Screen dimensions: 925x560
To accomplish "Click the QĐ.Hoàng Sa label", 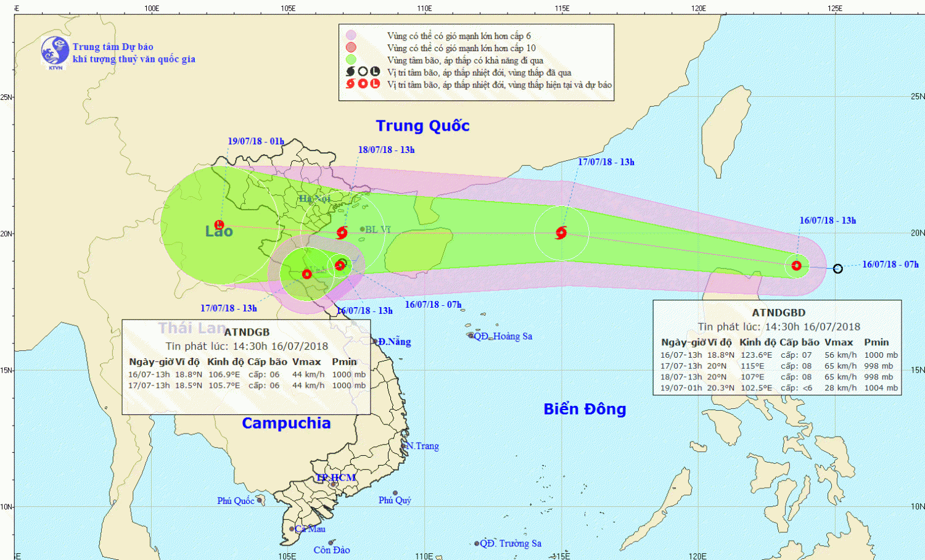I will coord(503,336).
